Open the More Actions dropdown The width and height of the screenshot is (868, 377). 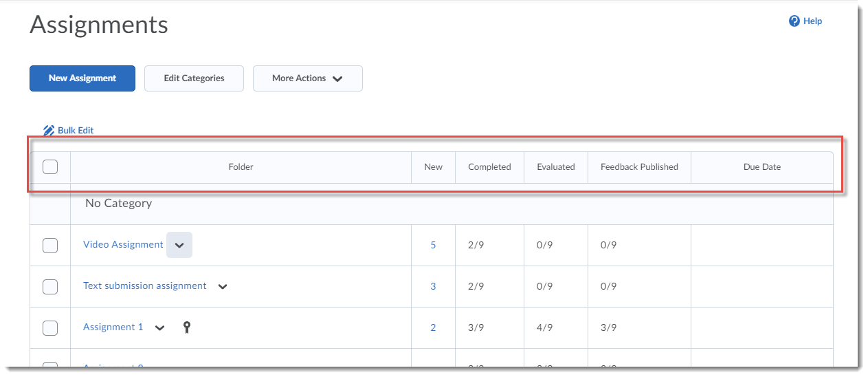click(x=307, y=78)
